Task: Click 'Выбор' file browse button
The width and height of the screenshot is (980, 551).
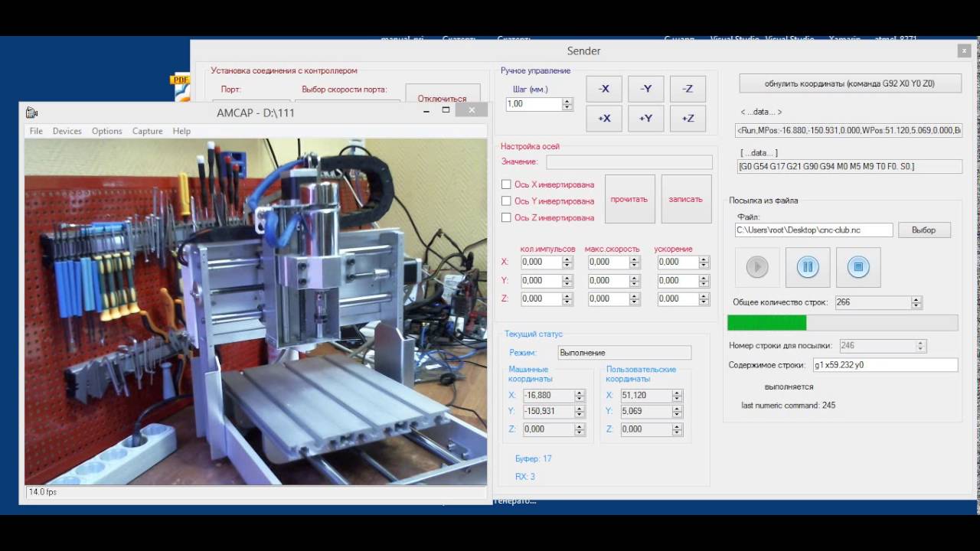Action: point(924,230)
